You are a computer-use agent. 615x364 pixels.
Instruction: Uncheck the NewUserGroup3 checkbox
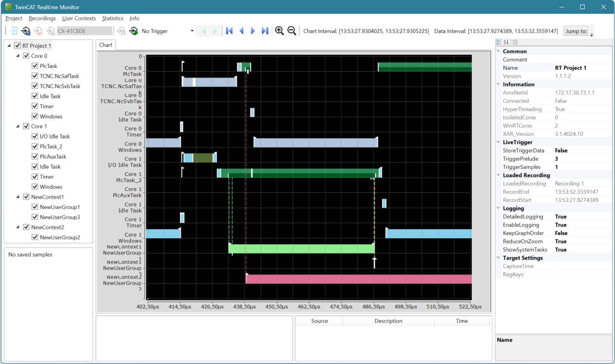(35, 217)
